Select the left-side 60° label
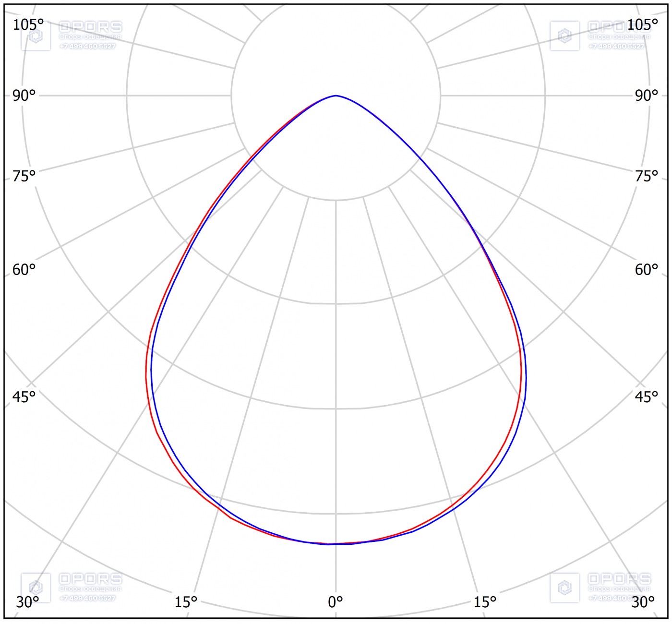This screenshot has width=672, height=624. (x=24, y=270)
